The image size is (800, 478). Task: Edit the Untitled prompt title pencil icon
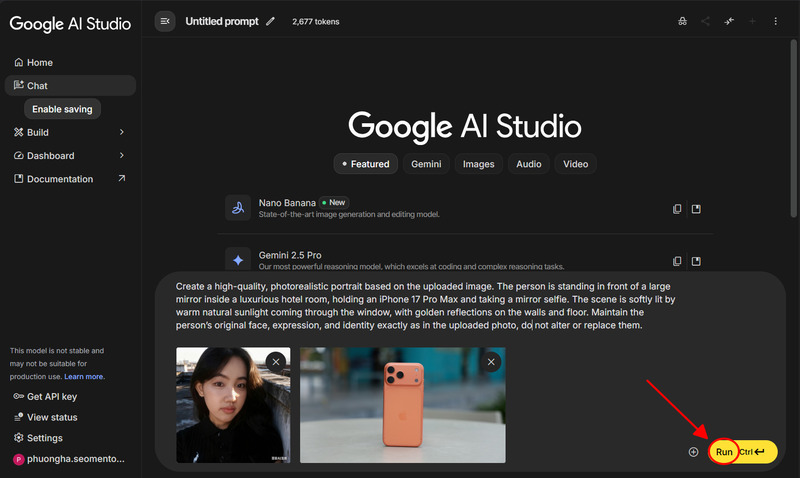click(x=270, y=21)
